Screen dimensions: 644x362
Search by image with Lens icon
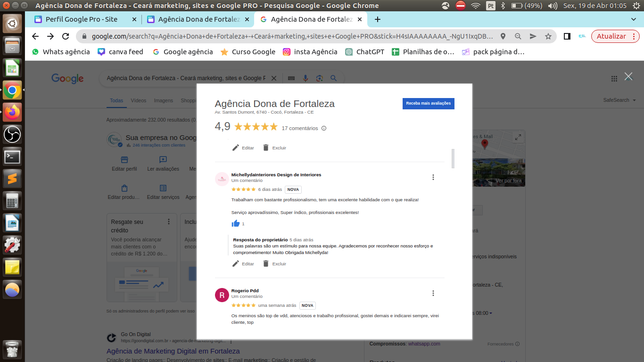point(320,78)
